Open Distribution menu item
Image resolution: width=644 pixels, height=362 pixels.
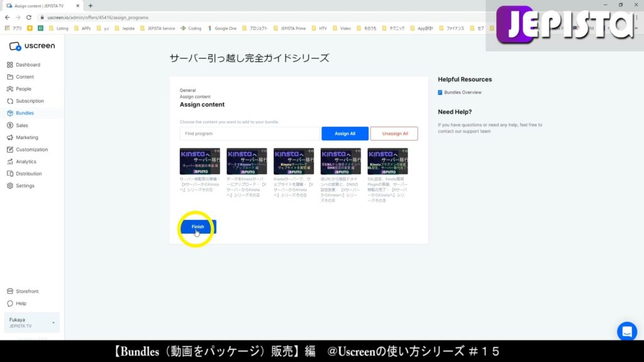click(x=28, y=173)
